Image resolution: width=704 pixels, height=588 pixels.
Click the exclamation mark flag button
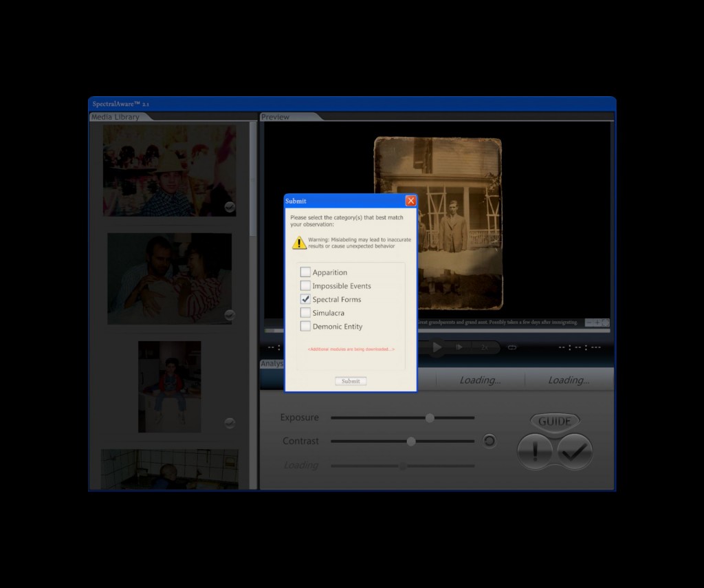coord(536,452)
